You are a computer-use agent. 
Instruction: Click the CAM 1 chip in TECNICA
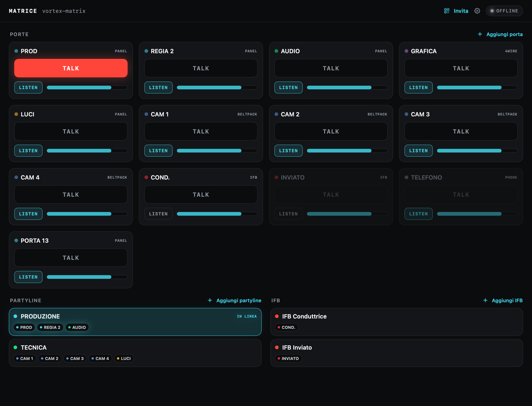[25, 358]
